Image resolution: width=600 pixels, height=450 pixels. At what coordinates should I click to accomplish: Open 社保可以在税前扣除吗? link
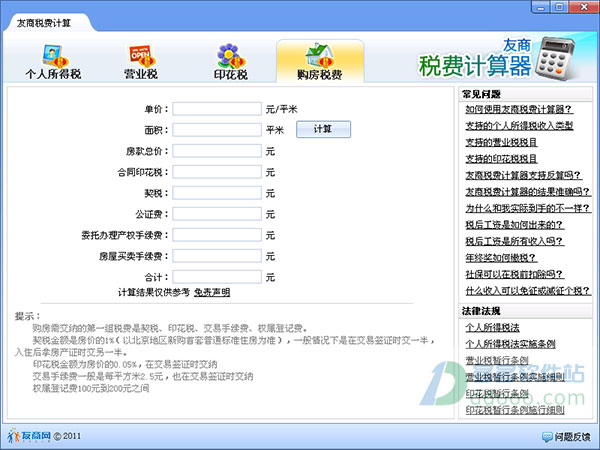[514, 274]
